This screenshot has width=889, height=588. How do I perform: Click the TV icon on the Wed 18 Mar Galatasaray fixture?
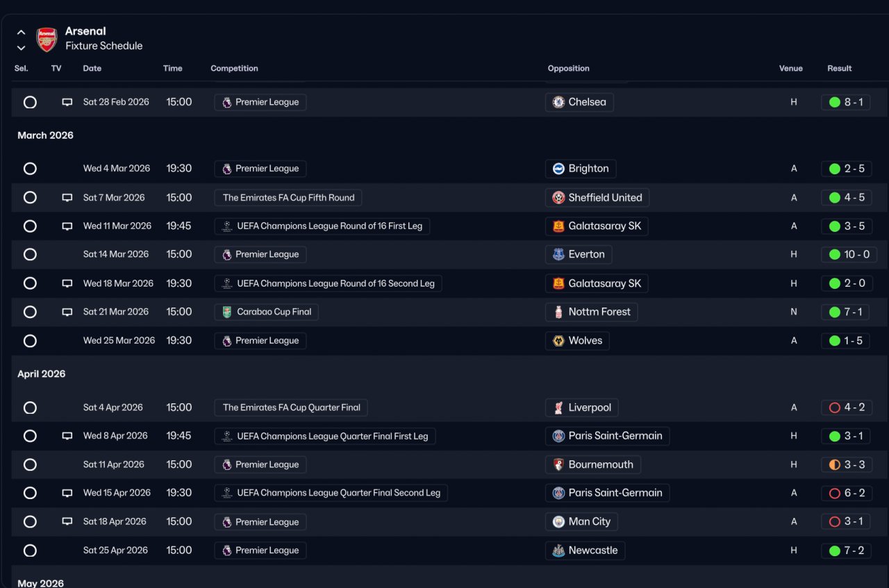67,283
